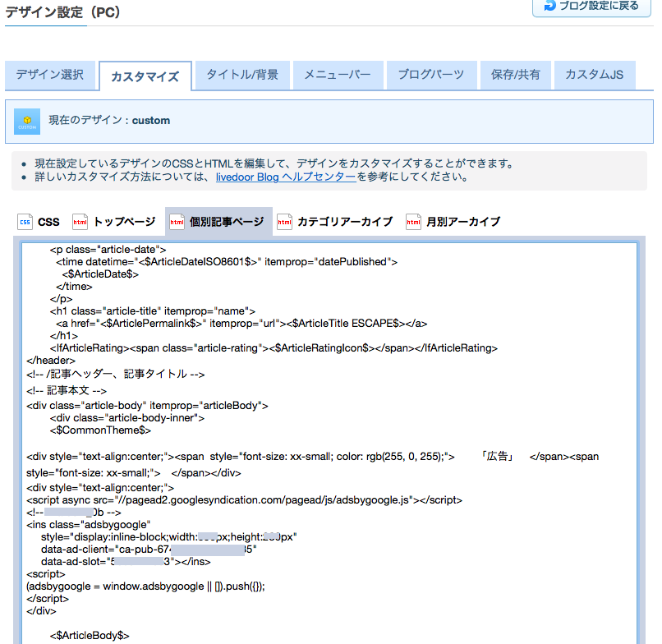This screenshot has width=662, height=644.
Task: Switch to the カスタムJS tab
Action: point(595,75)
